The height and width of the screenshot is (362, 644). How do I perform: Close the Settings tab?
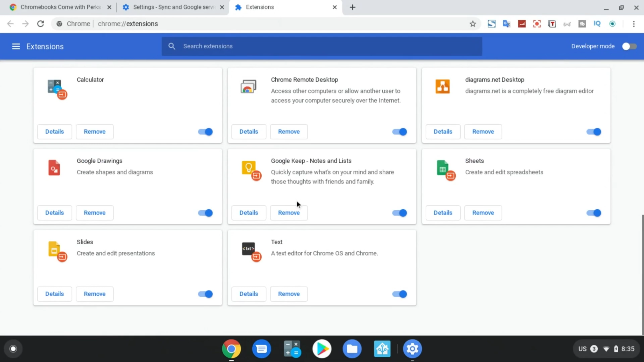pyautogui.click(x=222, y=7)
